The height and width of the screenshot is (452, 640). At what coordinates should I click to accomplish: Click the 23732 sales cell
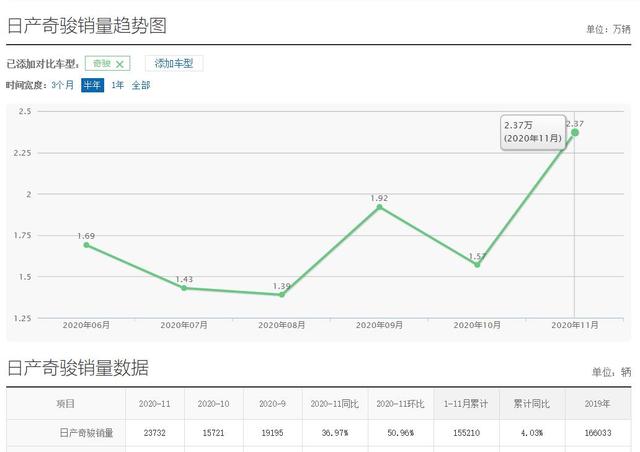coord(155,433)
